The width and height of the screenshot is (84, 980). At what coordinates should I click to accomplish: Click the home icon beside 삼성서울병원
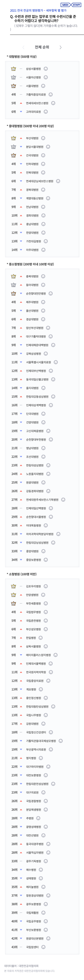click(x=46, y=69)
